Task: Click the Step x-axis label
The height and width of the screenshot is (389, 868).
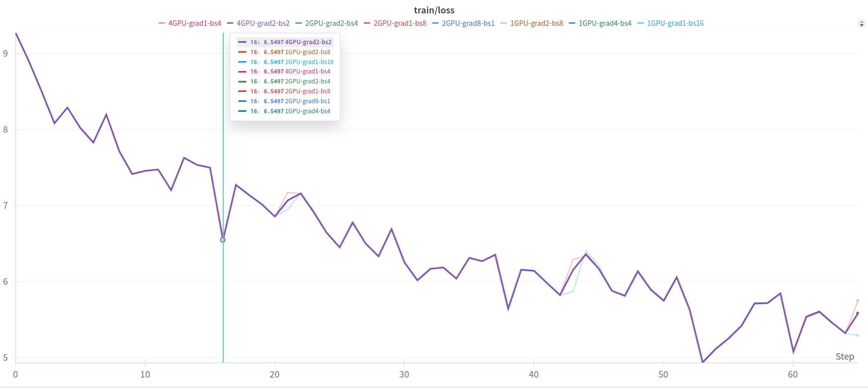Action: (844, 356)
